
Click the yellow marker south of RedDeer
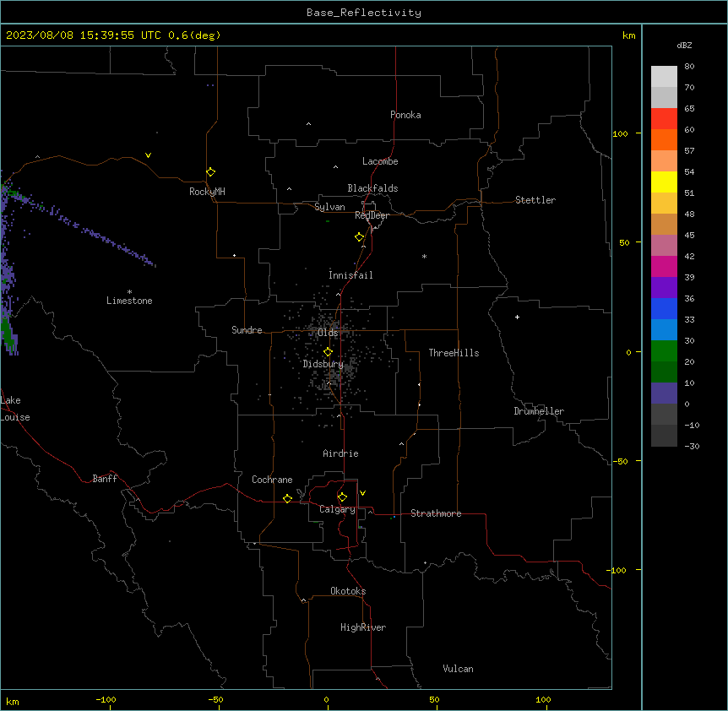coord(359,237)
